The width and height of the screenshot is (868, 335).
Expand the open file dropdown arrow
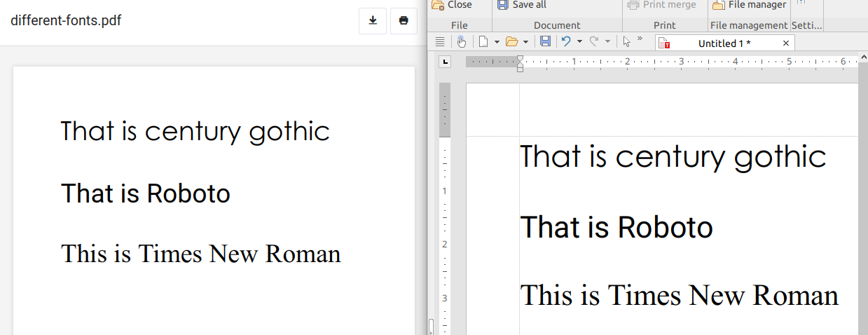click(x=525, y=42)
